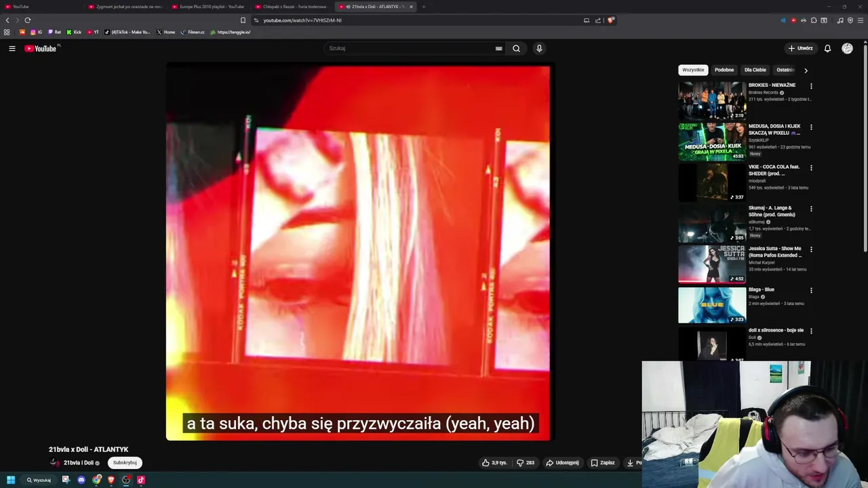The image size is (868, 488).
Task: Open Brave Shields lion icon
Action: 610,20
